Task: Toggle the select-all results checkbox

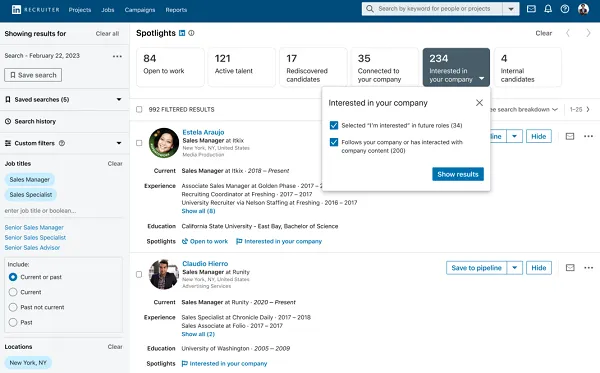Action: point(139,109)
